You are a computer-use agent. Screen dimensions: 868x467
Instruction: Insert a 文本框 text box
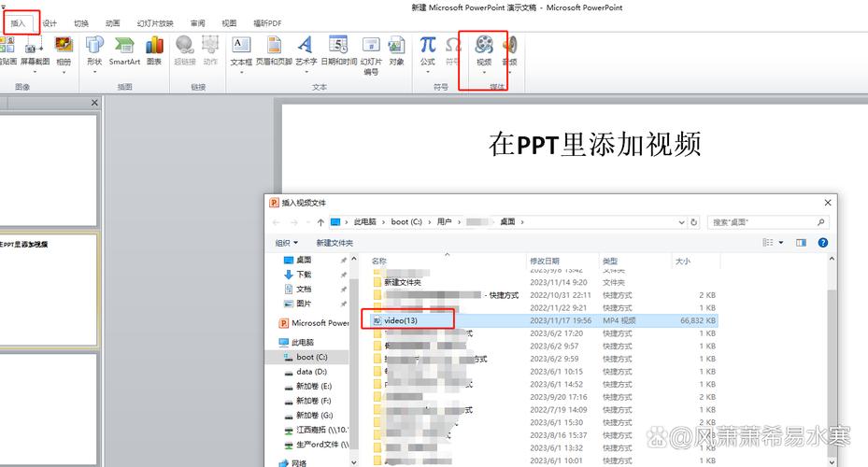(241, 50)
